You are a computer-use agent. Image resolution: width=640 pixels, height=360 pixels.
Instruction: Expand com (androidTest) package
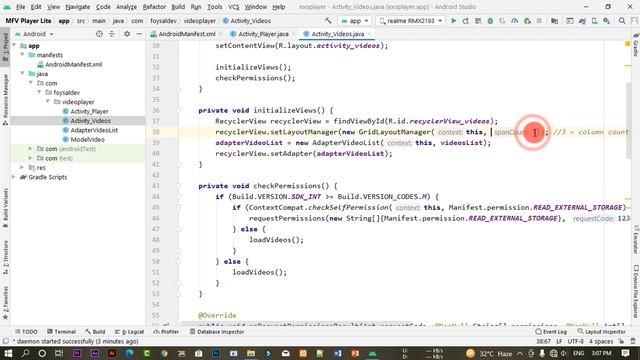pos(31,149)
